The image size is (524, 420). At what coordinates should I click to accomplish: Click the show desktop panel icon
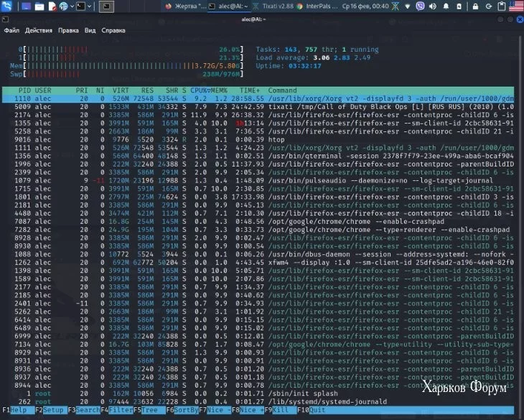tap(26, 6)
